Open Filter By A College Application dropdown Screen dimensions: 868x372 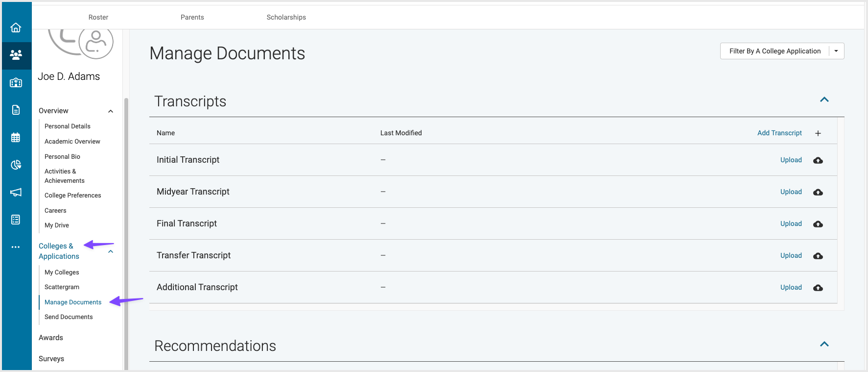point(782,51)
